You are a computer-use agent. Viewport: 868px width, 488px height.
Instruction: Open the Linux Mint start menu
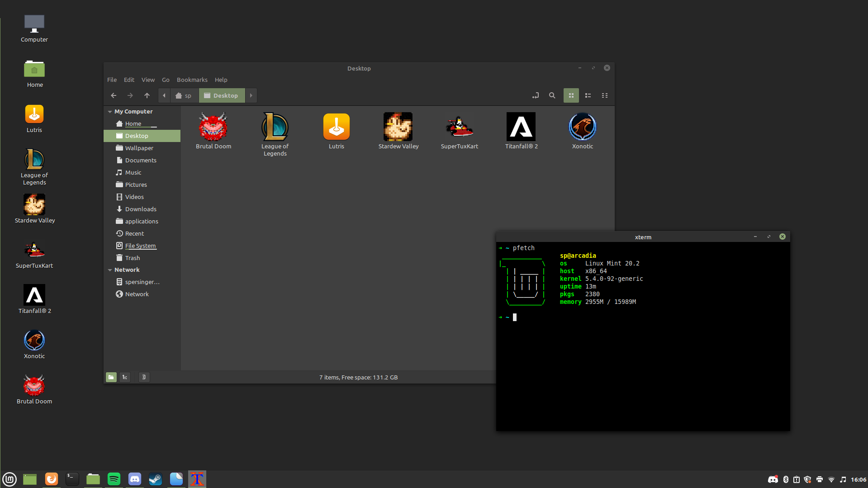coord(9,479)
